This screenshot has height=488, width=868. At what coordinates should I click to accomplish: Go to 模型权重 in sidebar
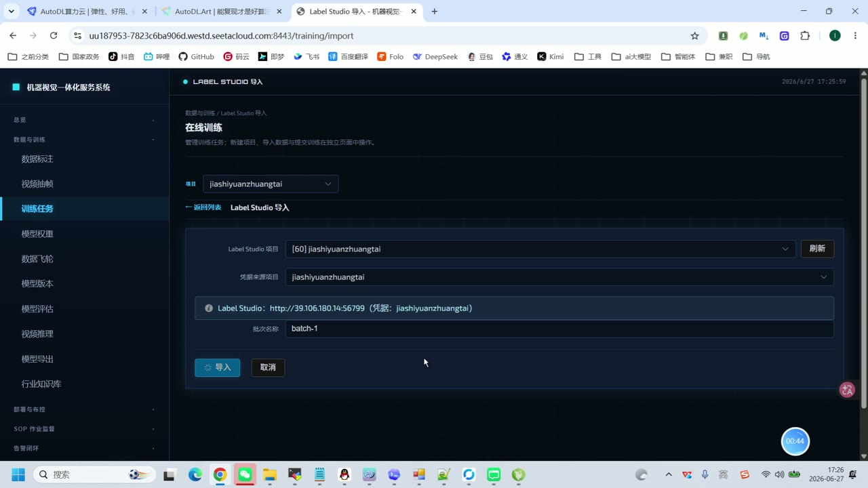tap(37, 234)
